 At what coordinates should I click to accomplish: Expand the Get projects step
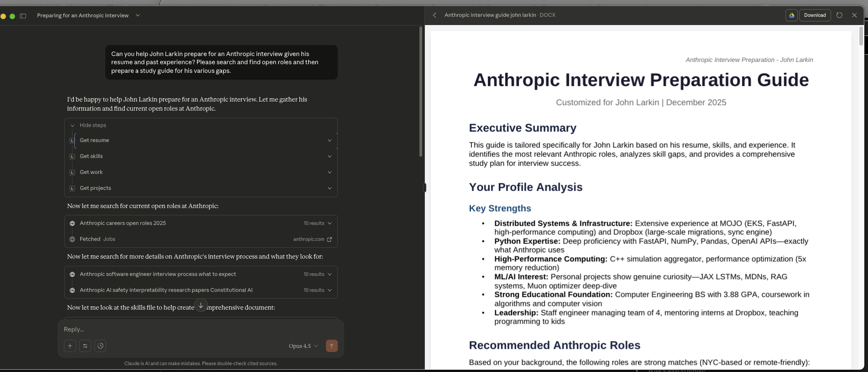(329, 189)
